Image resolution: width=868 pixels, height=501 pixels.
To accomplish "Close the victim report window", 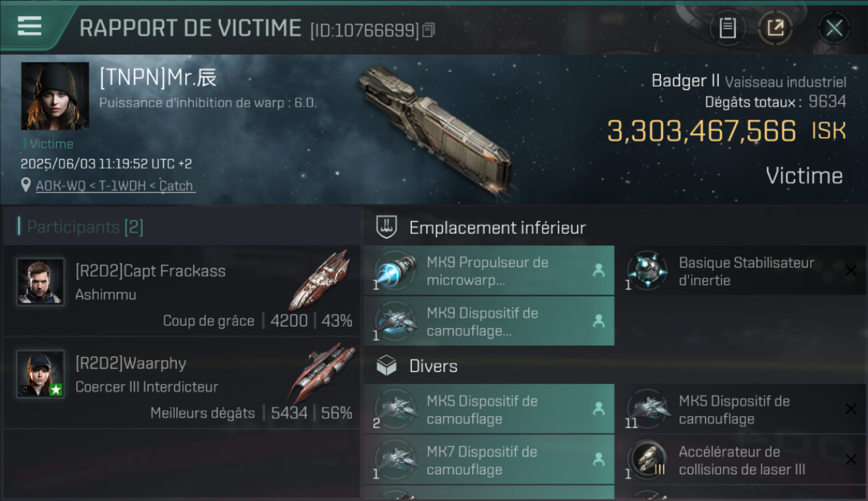I will click(834, 28).
